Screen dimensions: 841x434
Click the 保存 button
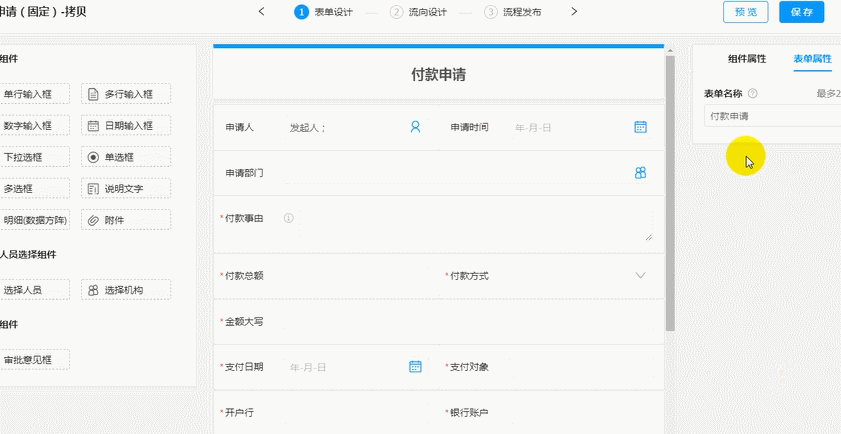(x=801, y=12)
